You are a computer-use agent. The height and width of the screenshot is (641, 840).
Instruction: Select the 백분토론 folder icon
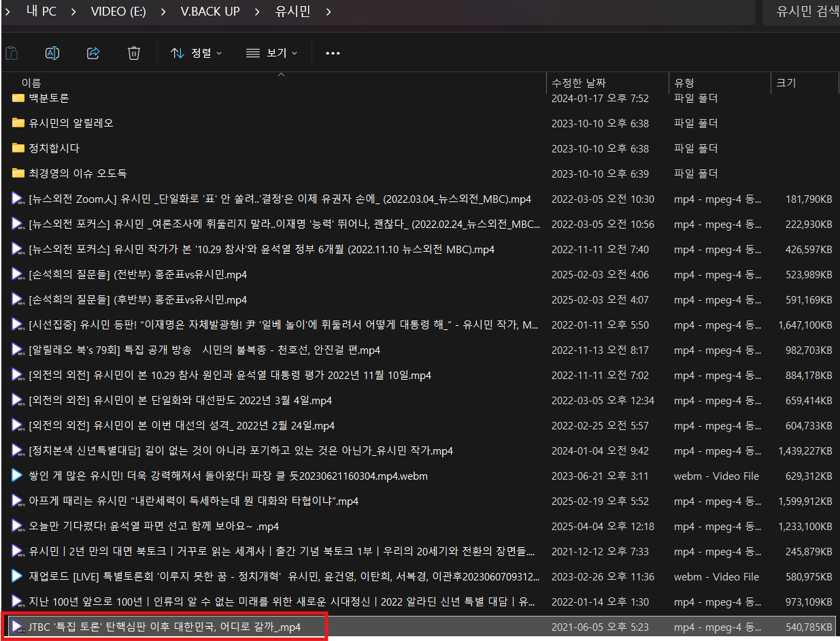[18, 98]
